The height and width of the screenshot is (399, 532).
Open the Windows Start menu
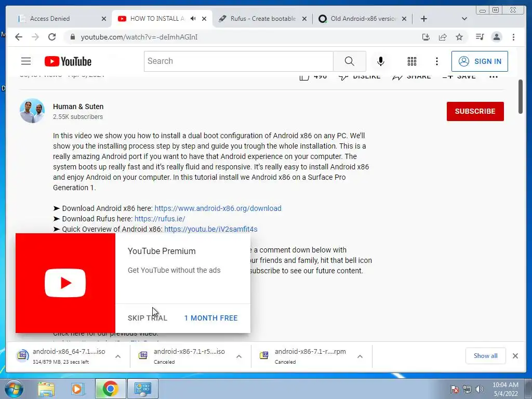[14, 389]
